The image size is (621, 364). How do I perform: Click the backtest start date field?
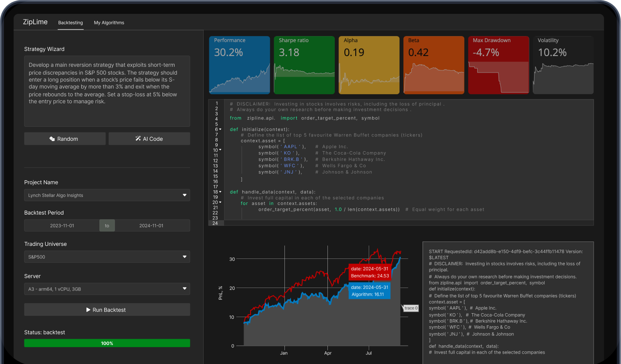(62, 226)
